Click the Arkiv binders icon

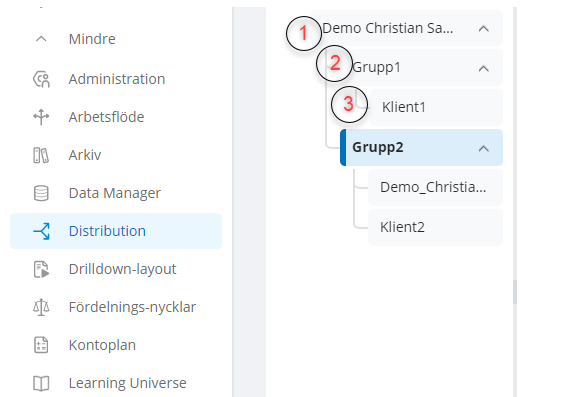pyautogui.click(x=41, y=155)
